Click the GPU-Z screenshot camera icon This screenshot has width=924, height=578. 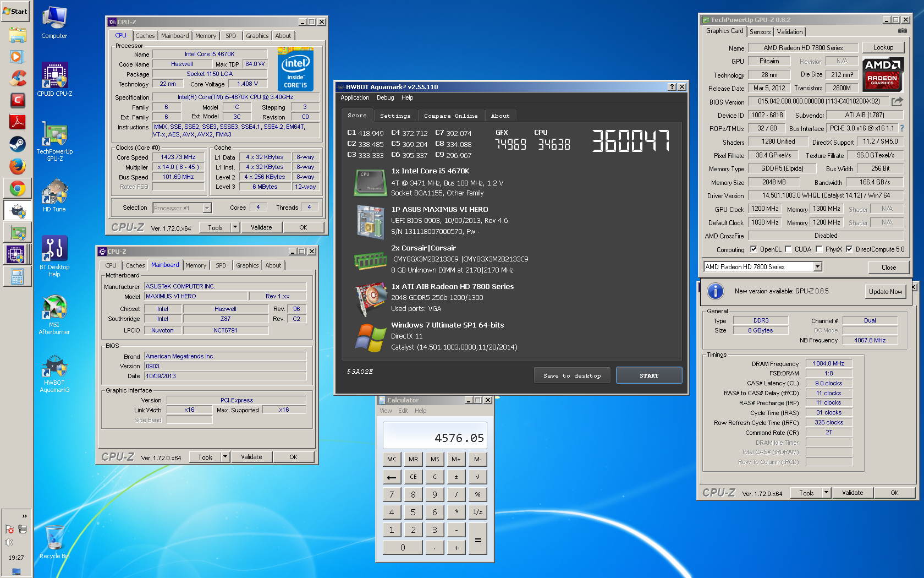coord(902,31)
